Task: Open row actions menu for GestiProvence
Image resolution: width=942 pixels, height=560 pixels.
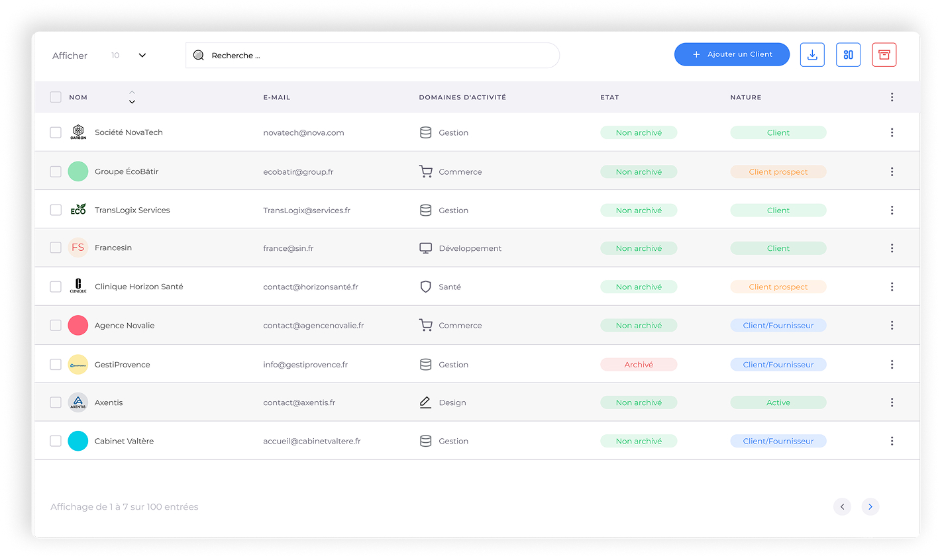Action: (892, 365)
